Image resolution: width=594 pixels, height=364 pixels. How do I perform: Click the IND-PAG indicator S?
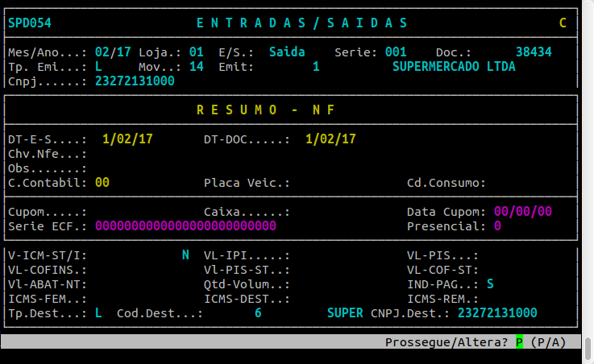pos(490,284)
